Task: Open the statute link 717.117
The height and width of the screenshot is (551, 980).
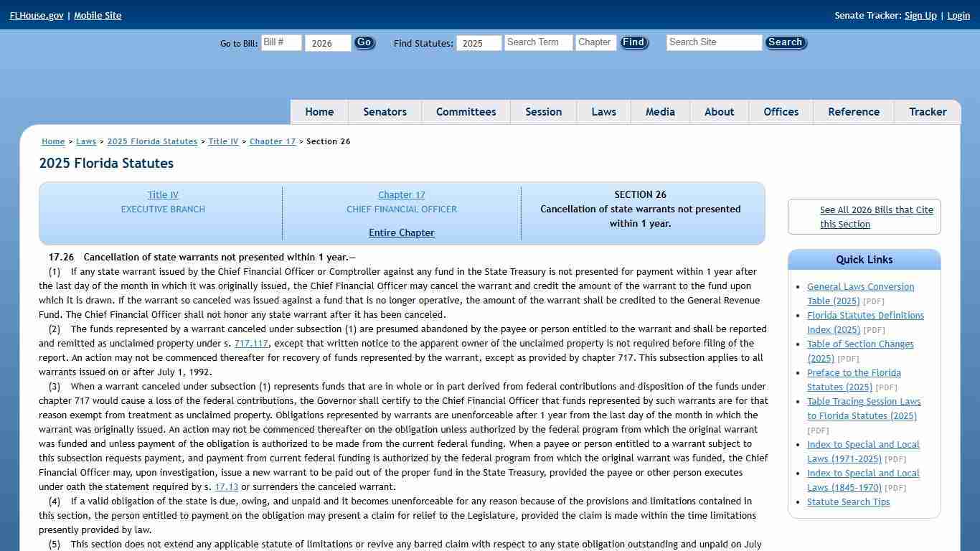Action: tap(251, 343)
